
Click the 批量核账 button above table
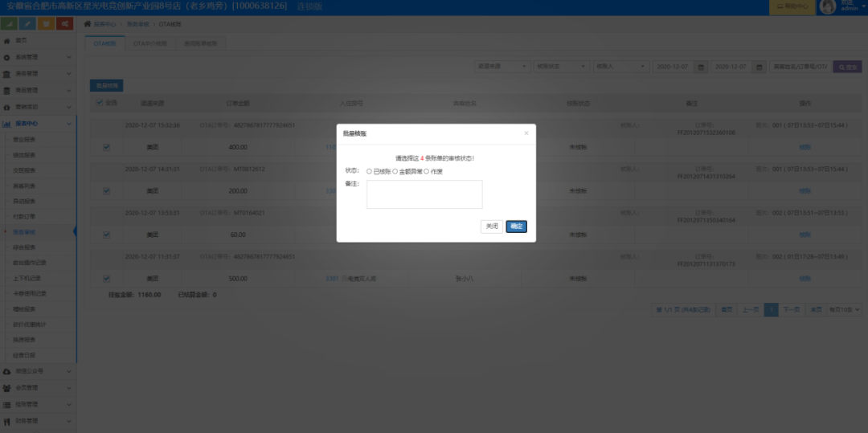106,86
